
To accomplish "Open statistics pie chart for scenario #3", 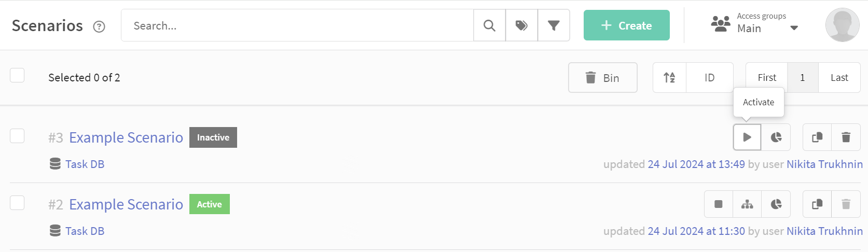I will [776, 137].
